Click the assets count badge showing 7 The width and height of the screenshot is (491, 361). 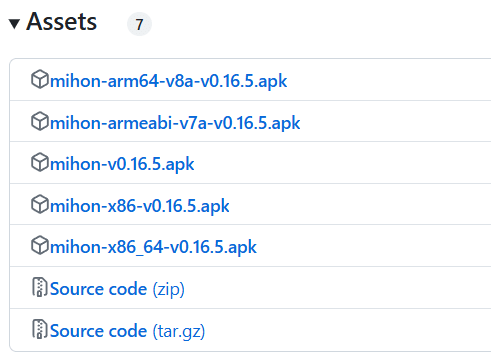point(139,24)
